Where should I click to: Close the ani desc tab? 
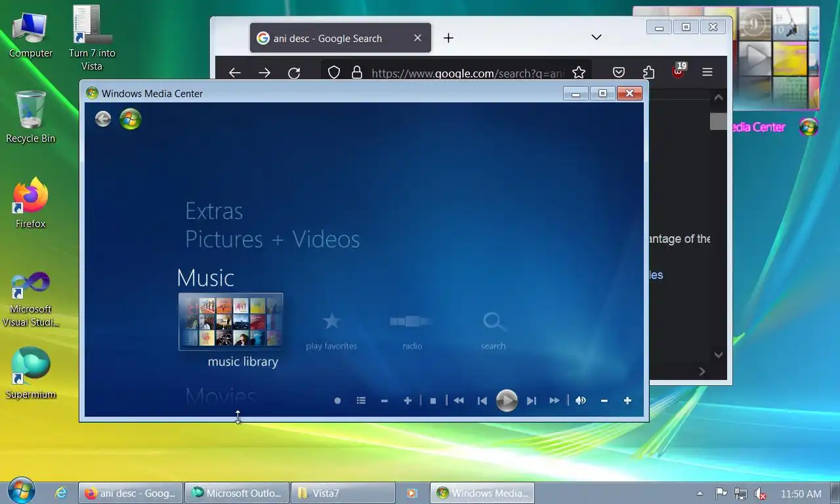417,38
